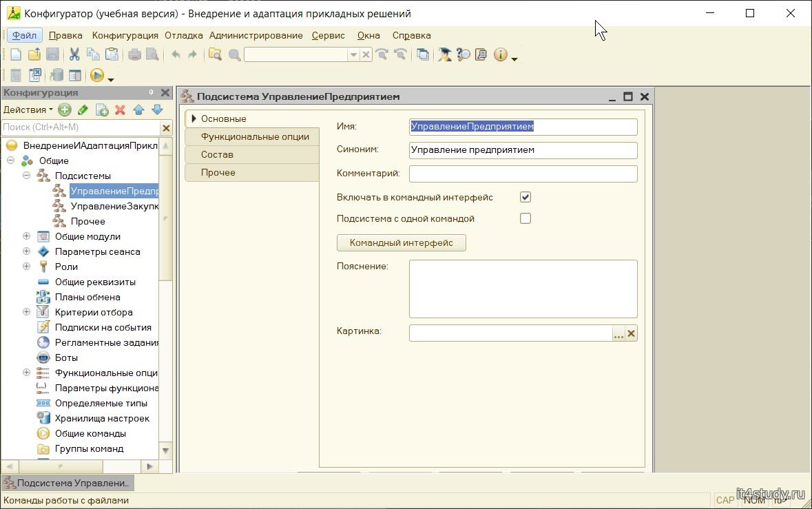This screenshot has height=509, width=812.
Task: Click the red Delete X icon
Action: (120, 110)
